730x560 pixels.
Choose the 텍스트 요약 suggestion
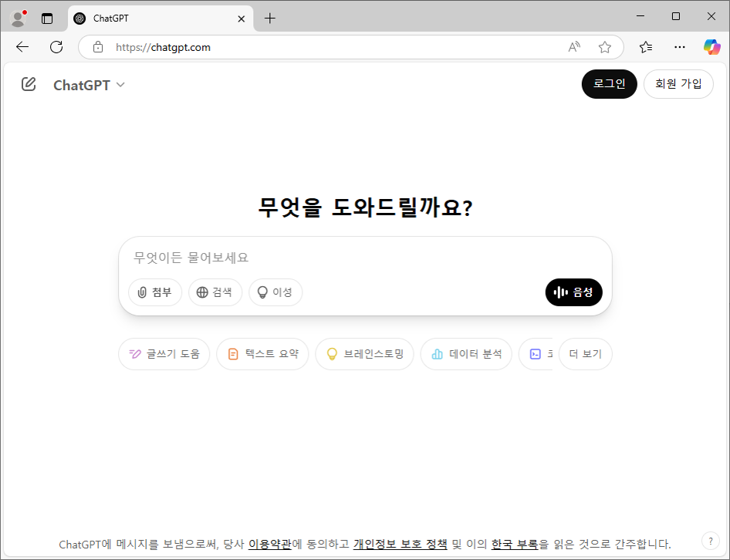tap(262, 354)
